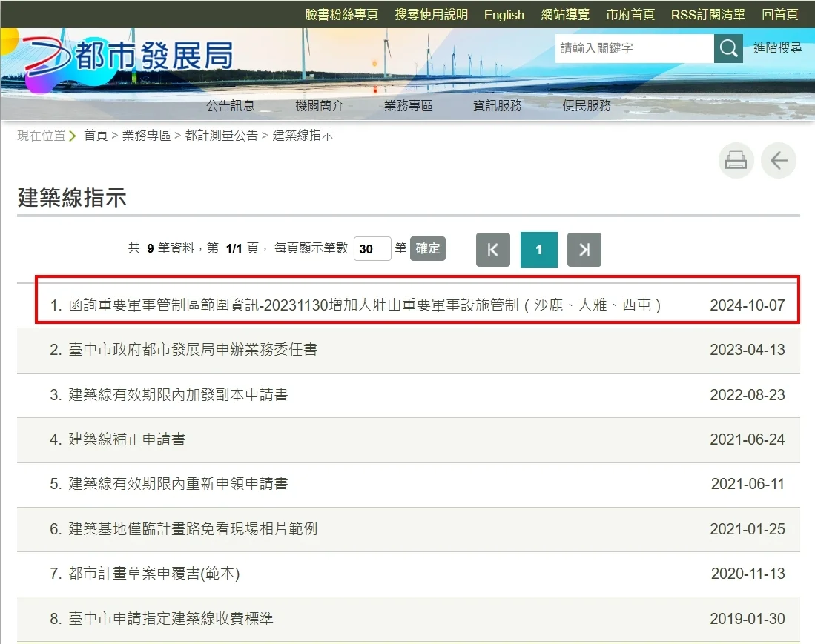Click 業務專區 in breadcrumb
815x644 pixels.
(147, 136)
